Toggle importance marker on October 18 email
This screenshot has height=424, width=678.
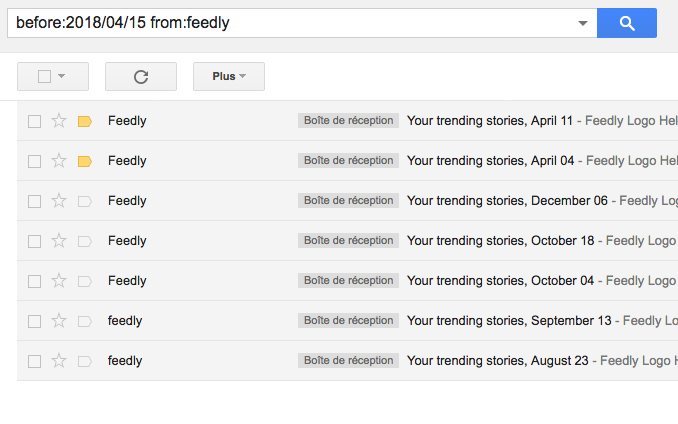point(85,241)
